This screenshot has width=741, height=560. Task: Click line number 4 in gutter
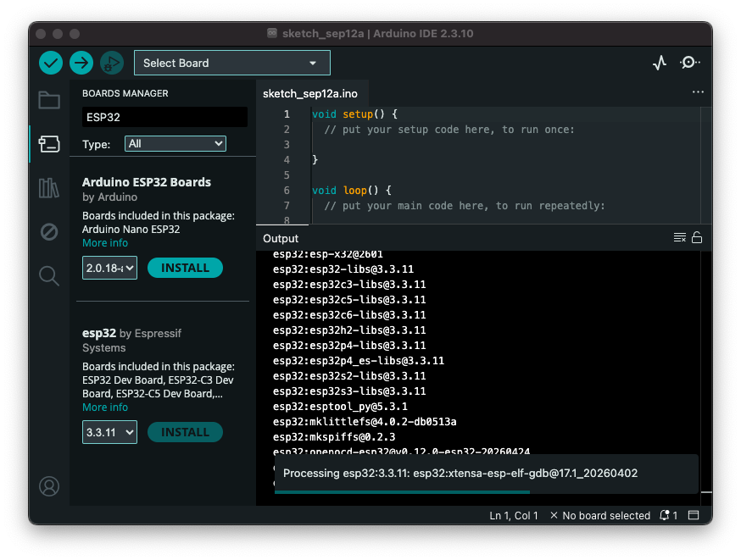click(x=287, y=159)
